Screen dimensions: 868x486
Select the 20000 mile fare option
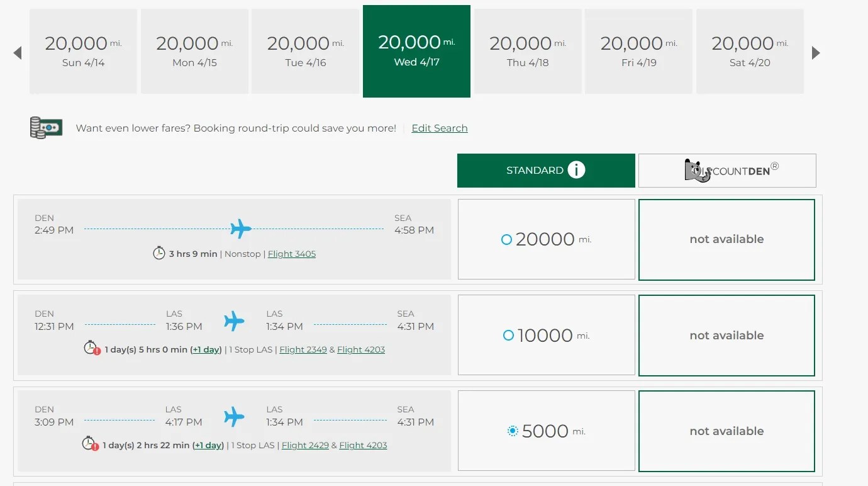click(546, 239)
